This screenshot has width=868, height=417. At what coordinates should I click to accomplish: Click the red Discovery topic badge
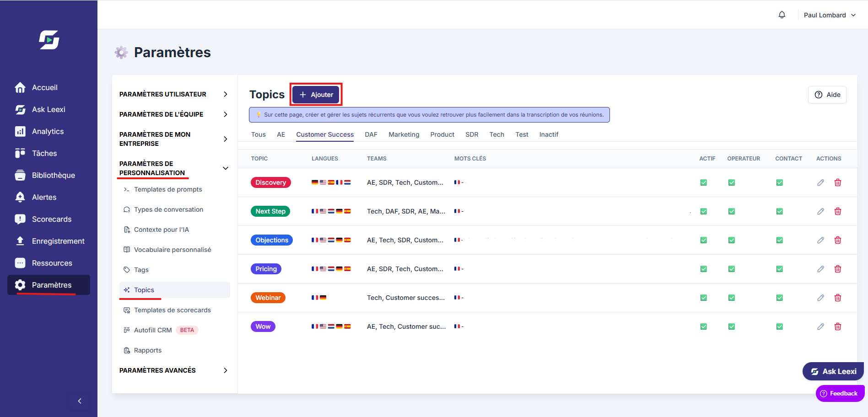pos(270,182)
